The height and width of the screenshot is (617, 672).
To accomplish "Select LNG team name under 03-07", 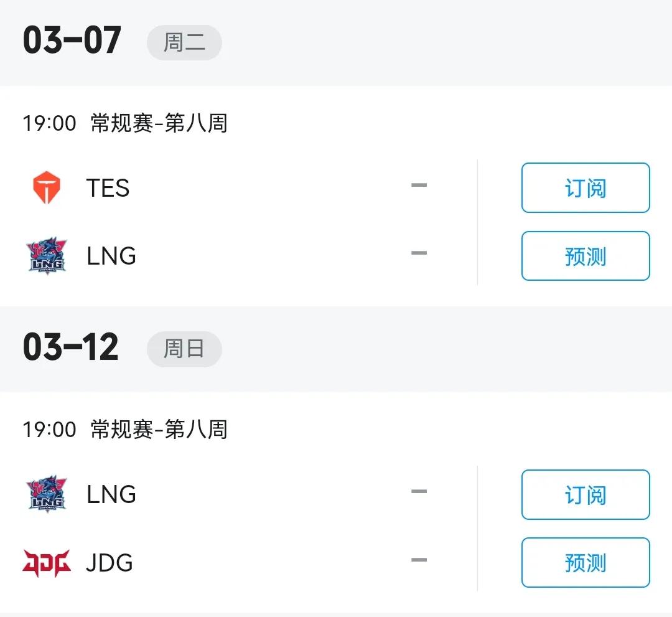I will pos(111,256).
